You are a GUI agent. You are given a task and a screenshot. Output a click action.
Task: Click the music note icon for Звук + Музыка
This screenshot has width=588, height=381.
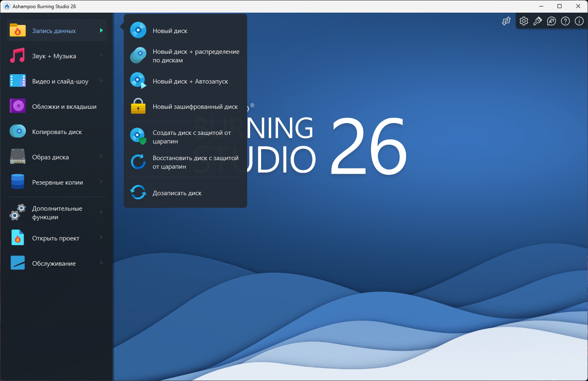coord(18,56)
